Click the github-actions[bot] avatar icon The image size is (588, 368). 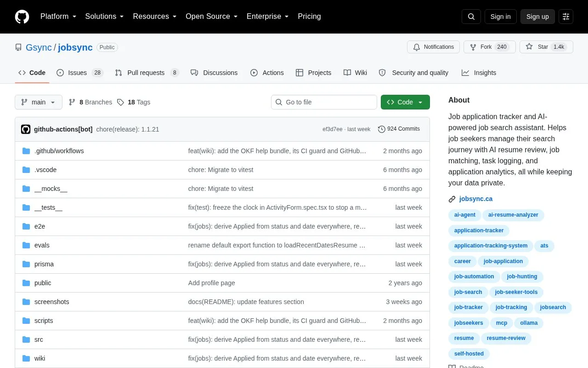point(26,129)
